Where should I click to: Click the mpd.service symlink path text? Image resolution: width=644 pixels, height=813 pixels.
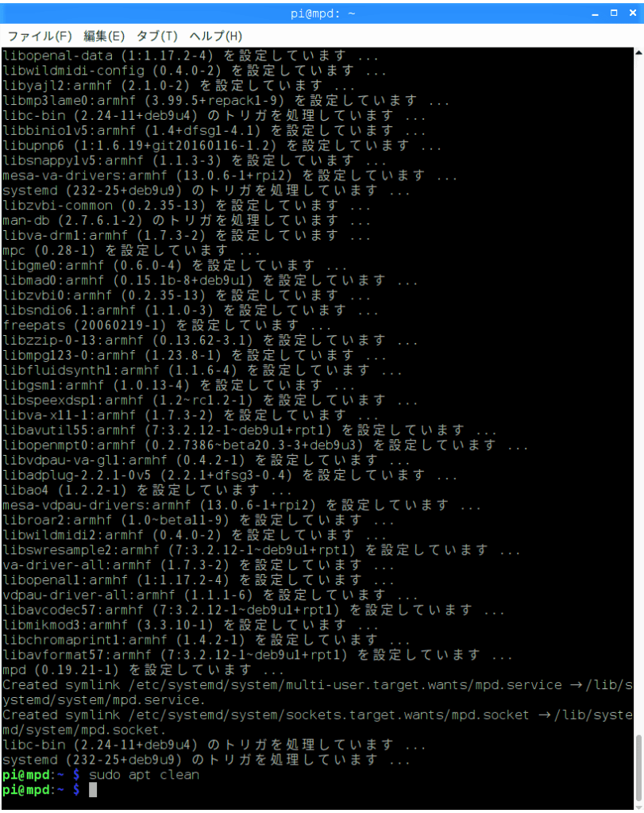345,685
